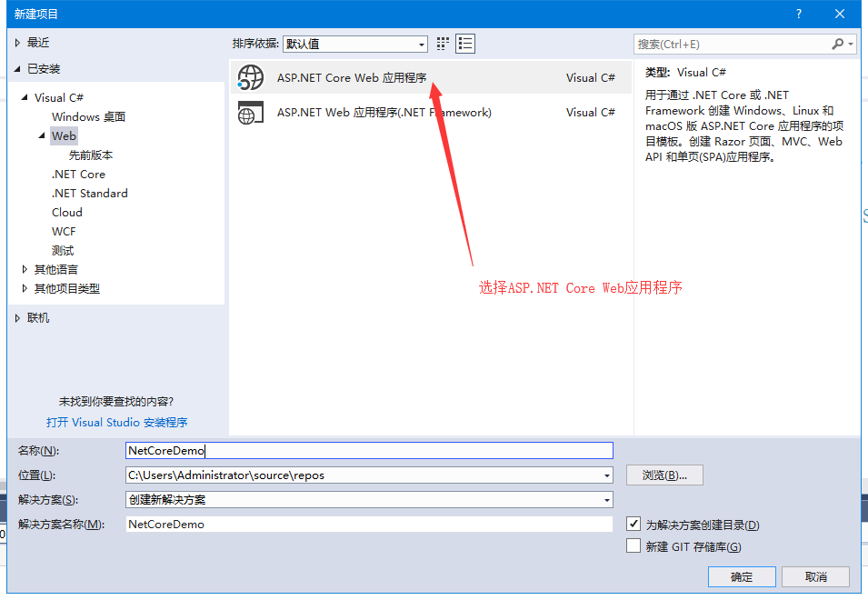Select .NET Core tree item
The width and height of the screenshot is (868, 600).
click(x=78, y=175)
